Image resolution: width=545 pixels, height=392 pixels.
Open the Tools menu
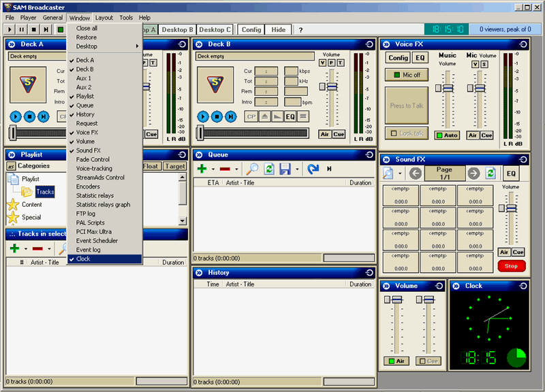(x=126, y=18)
